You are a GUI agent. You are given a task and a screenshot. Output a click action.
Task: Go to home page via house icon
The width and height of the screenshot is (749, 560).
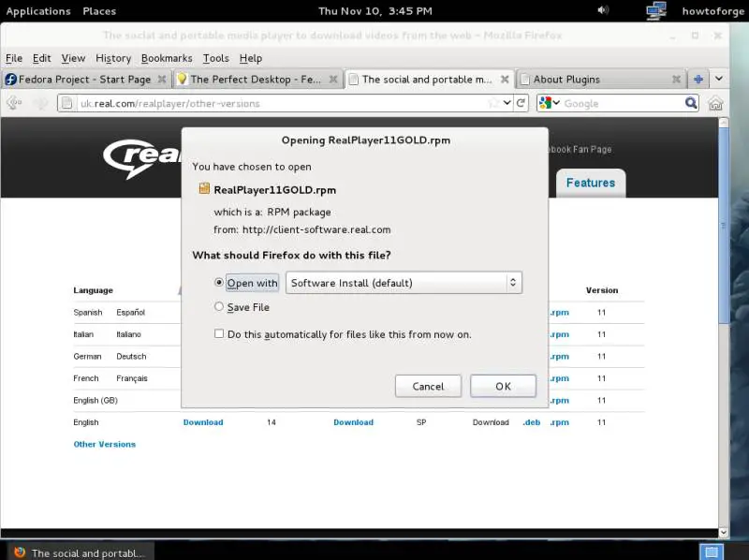coord(715,103)
